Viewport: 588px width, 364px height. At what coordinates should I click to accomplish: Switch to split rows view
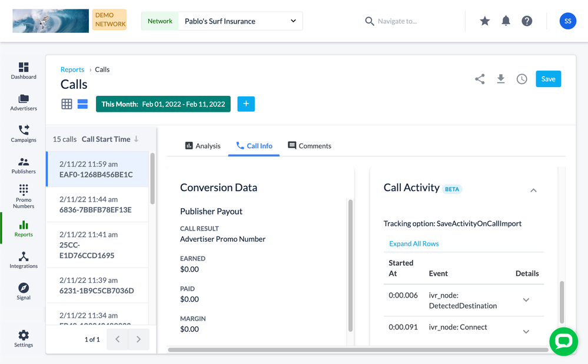point(82,104)
